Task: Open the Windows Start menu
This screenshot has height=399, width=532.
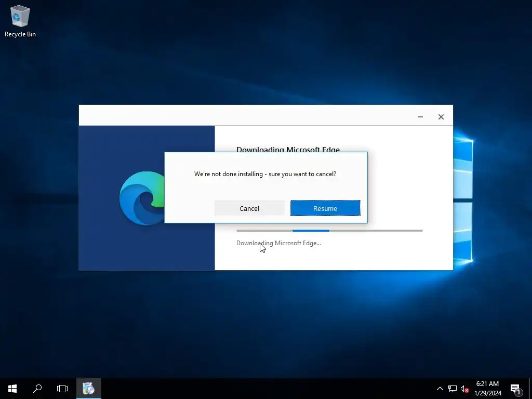Action: pyautogui.click(x=12, y=389)
